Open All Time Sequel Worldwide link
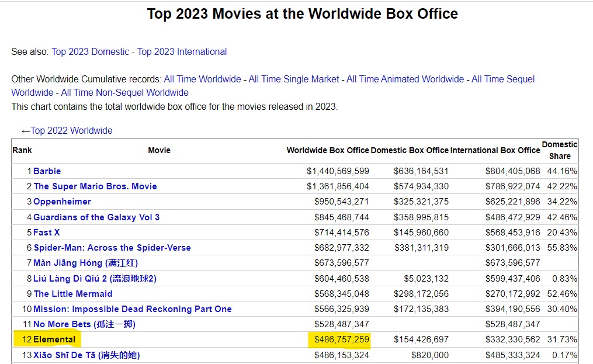 click(x=502, y=79)
